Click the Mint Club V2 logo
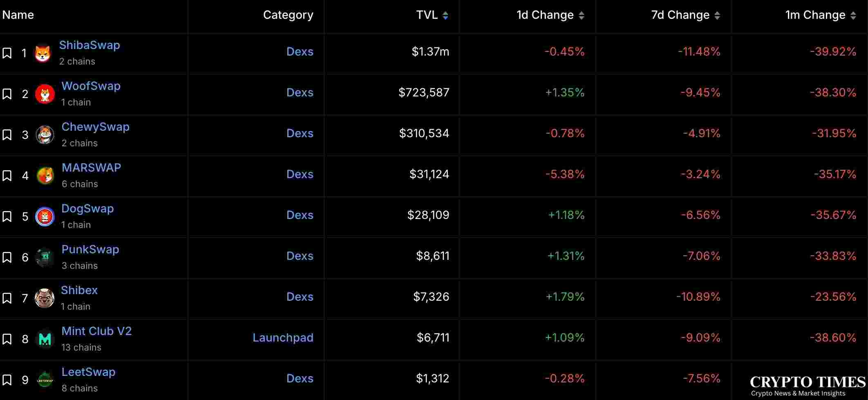 tap(45, 339)
